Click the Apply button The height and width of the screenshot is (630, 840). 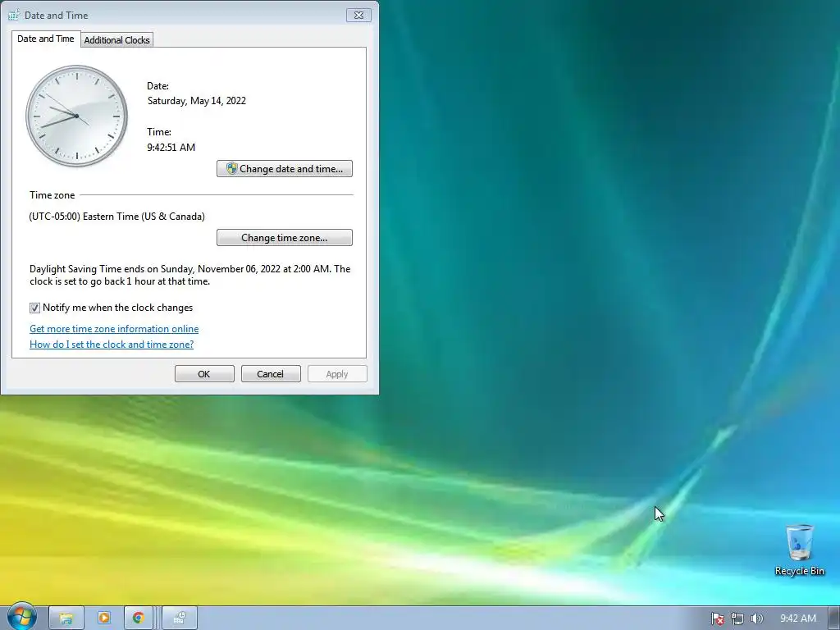[x=337, y=374]
